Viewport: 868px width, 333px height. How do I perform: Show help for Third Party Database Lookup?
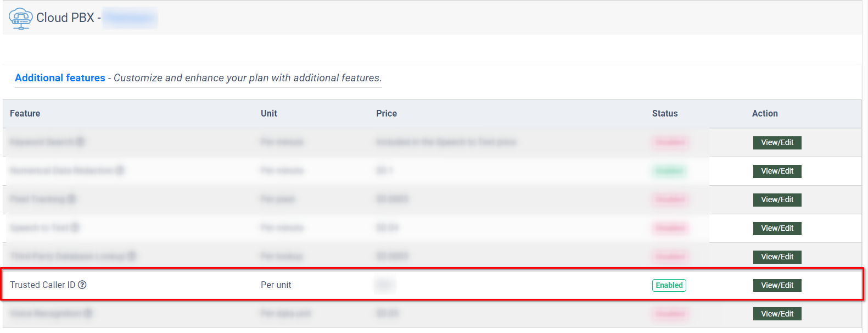132,256
